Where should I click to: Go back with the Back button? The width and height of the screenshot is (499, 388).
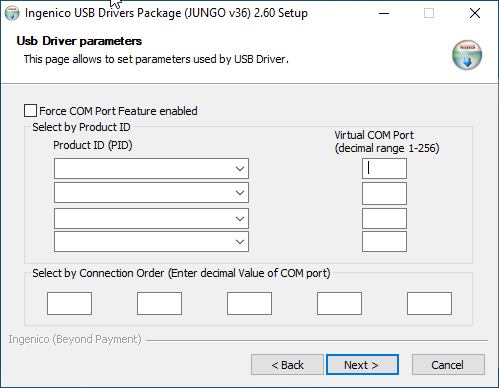pyautogui.click(x=287, y=365)
